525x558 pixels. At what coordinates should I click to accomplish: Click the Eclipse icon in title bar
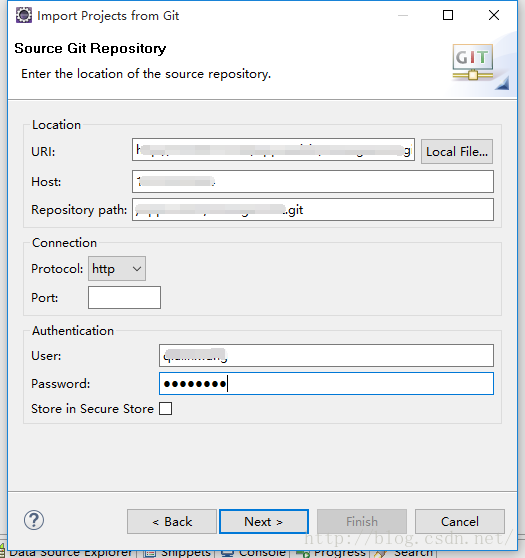click(x=24, y=15)
